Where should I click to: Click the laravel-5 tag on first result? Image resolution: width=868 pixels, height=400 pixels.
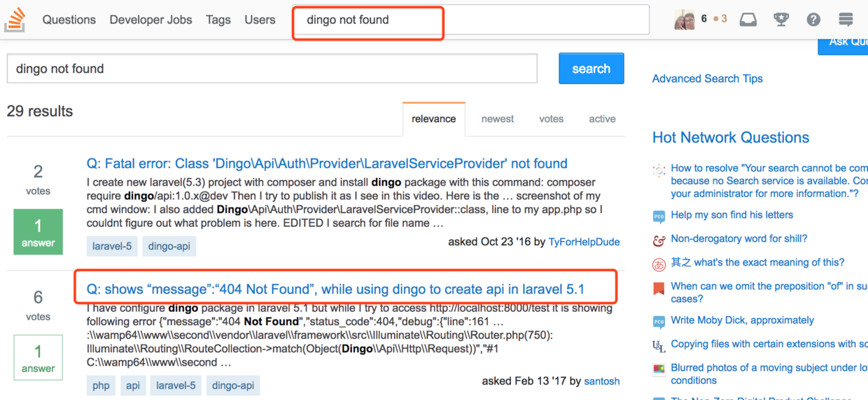tap(112, 247)
